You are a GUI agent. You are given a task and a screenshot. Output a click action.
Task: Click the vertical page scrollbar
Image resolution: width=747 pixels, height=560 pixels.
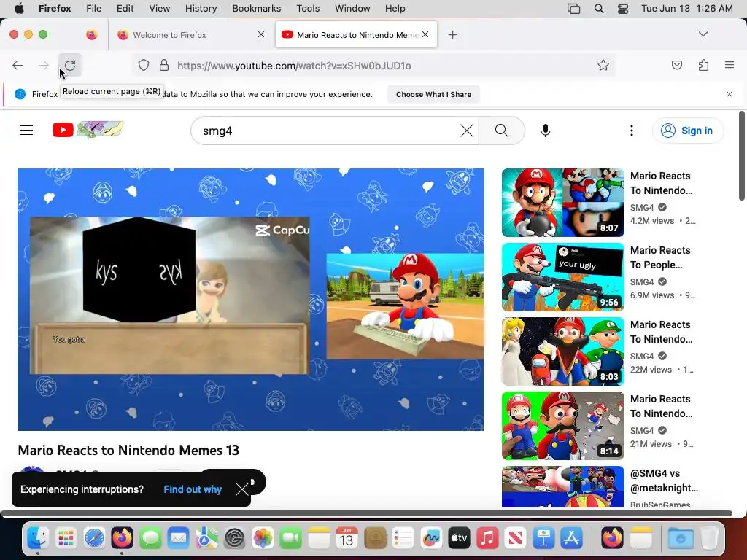[742, 156]
